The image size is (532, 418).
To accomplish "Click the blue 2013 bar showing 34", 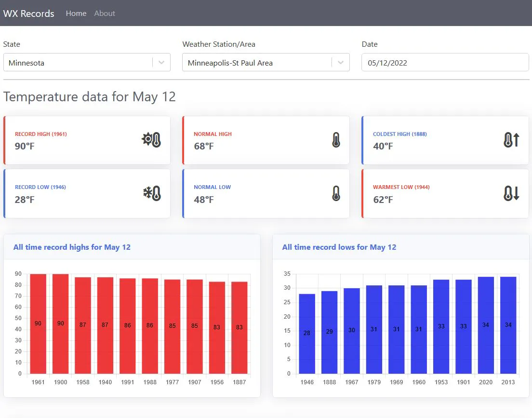I will [x=508, y=325].
